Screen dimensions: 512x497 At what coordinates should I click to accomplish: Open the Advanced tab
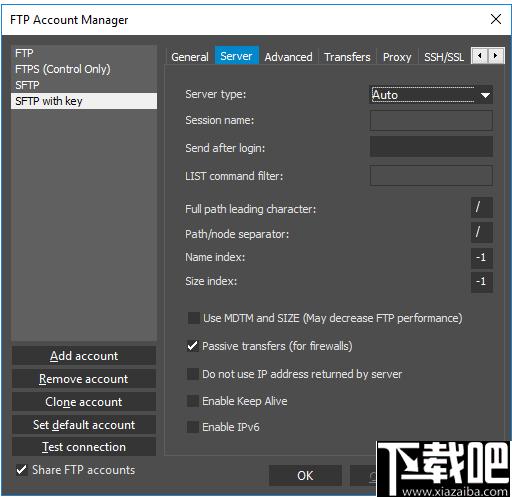[288, 57]
